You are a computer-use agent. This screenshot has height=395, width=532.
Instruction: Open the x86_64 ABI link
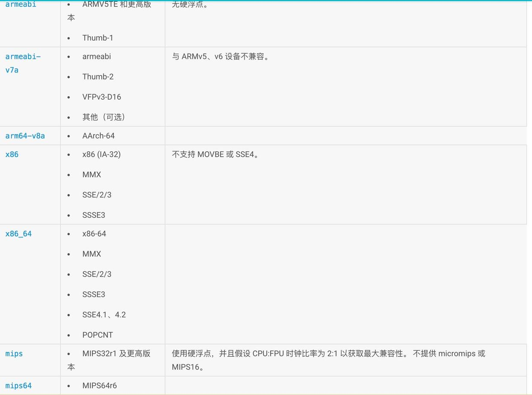click(x=18, y=234)
